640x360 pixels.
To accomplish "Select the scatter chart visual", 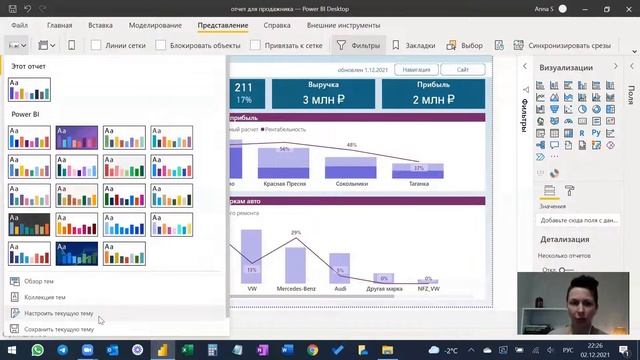I will [568, 109].
